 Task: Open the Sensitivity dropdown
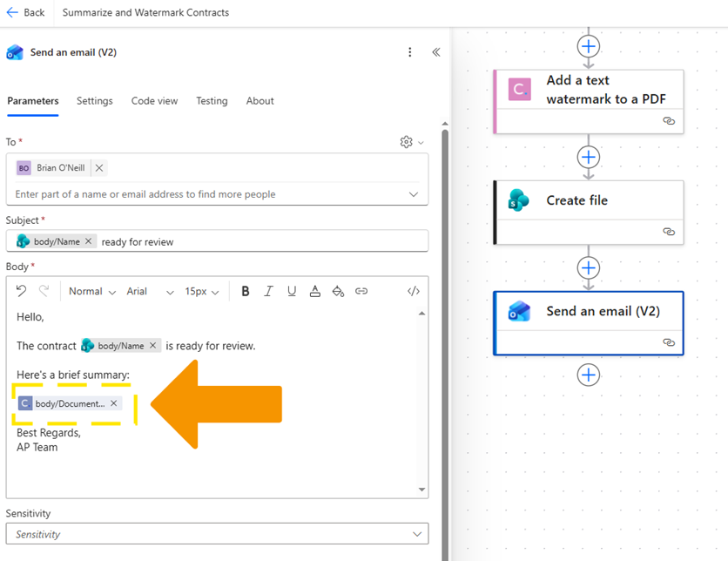coord(217,534)
